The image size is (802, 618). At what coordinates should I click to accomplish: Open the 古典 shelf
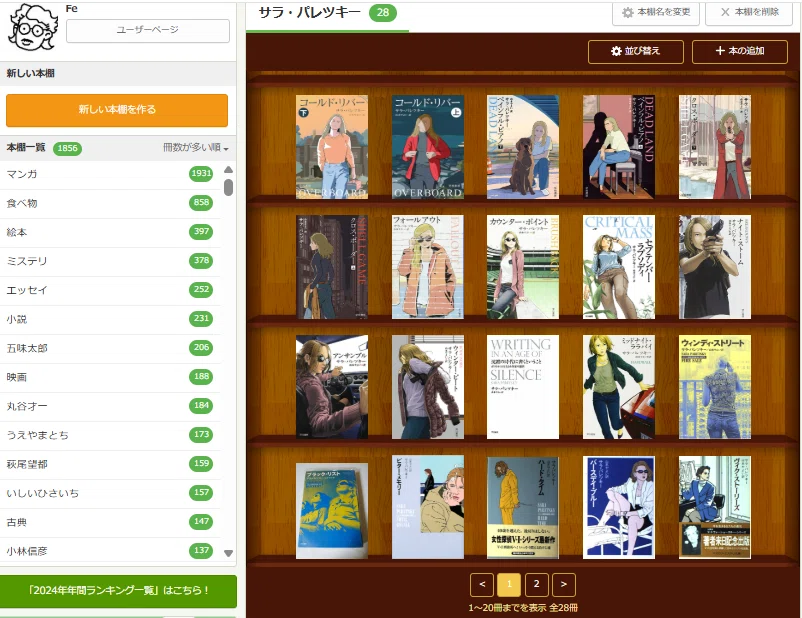click(x=110, y=522)
